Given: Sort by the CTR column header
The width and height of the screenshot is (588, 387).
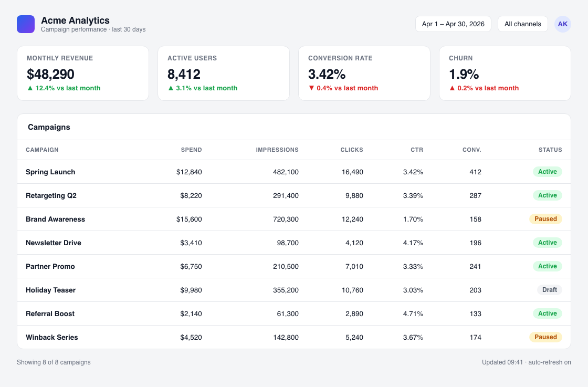Looking at the screenshot, I should pyautogui.click(x=417, y=150).
